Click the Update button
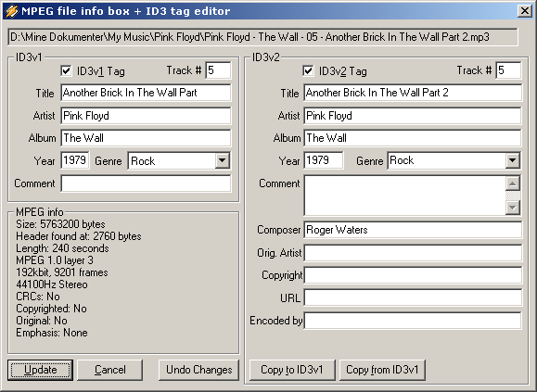The height and width of the screenshot is (392, 537). coord(41,370)
